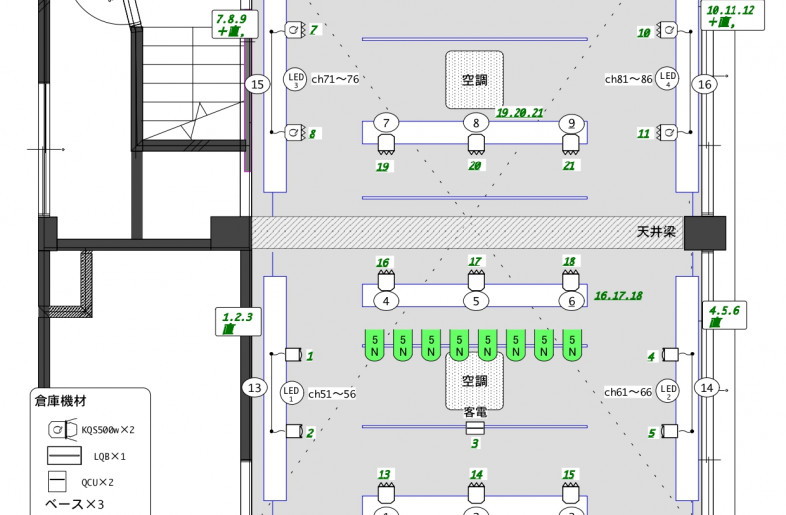The height and width of the screenshot is (515, 786).
Task: Select the 客電 house light symbol
Action: pos(475,428)
